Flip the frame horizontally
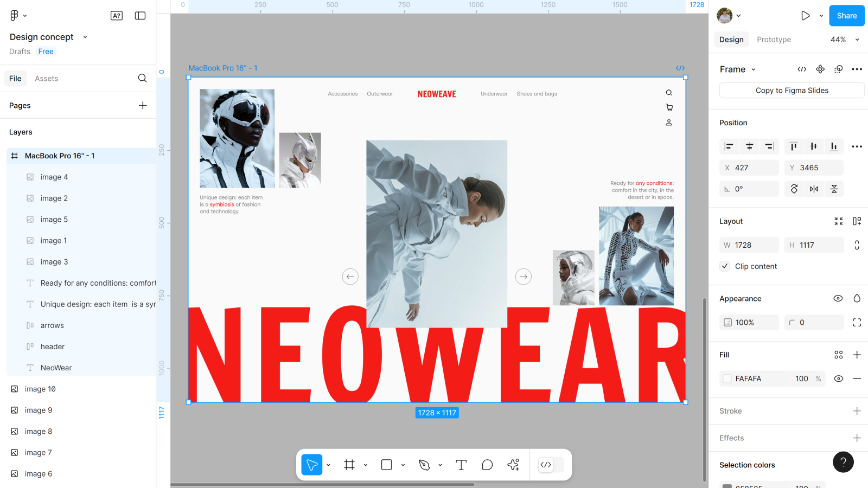 pos(814,189)
